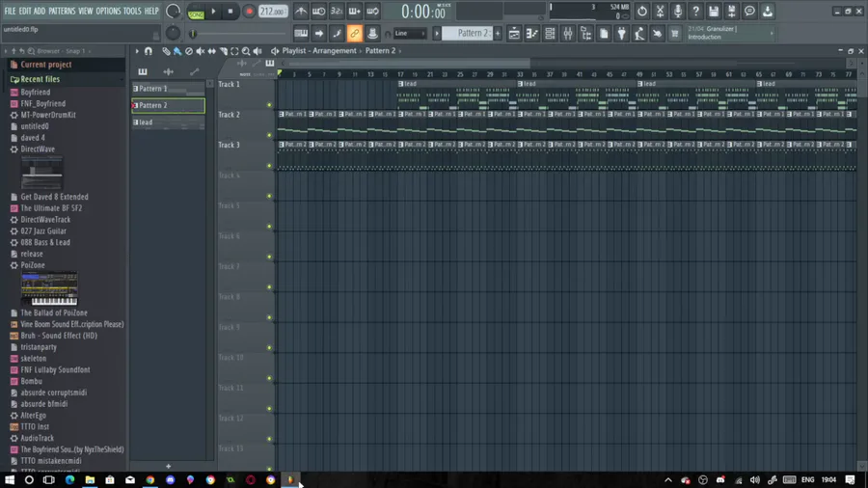
Task: Click the microphone one-click recording icon
Action: [x=678, y=11]
